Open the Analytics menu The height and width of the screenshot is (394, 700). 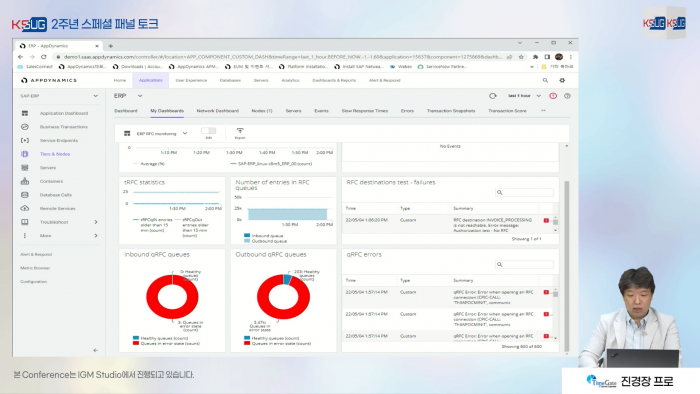pos(290,80)
